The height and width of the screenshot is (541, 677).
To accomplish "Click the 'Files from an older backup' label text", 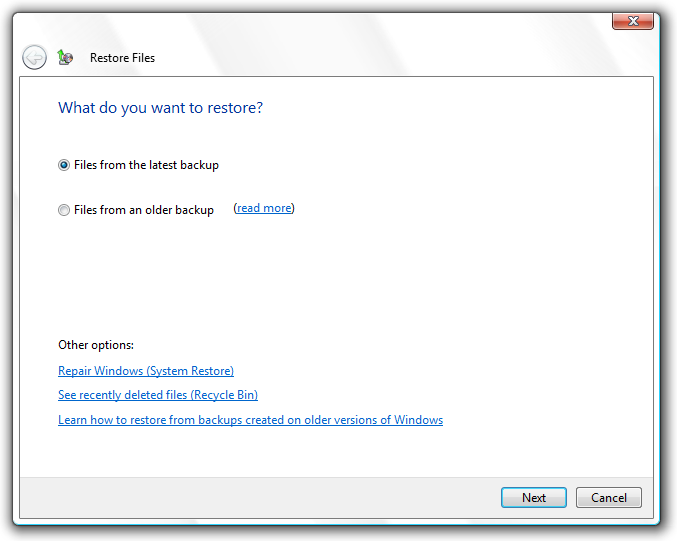I will [144, 210].
